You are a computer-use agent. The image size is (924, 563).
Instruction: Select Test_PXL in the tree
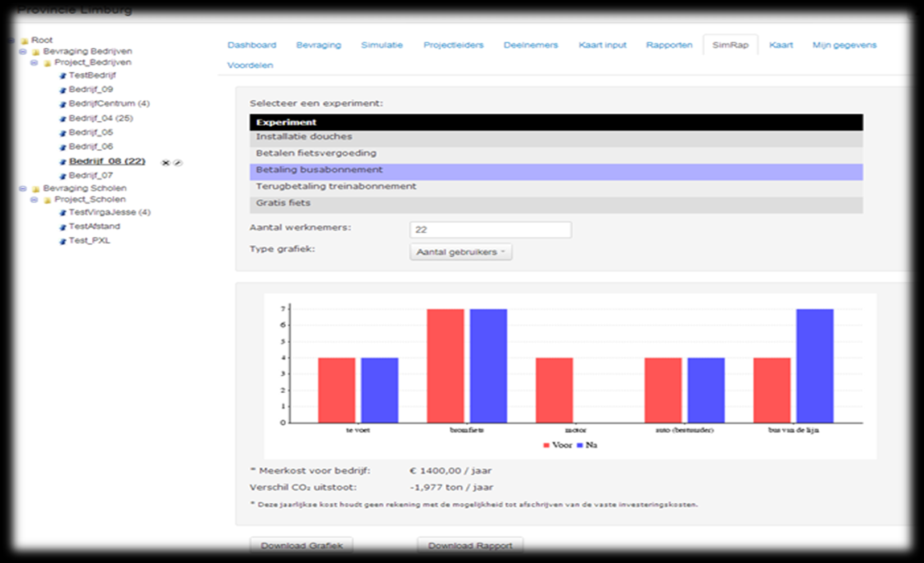[89, 241]
